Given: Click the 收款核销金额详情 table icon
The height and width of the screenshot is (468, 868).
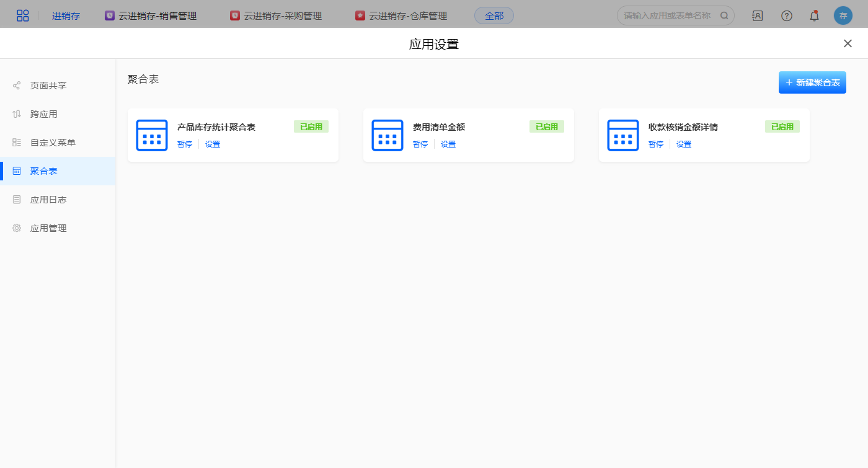Looking at the screenshot, I should coord(623,135).
